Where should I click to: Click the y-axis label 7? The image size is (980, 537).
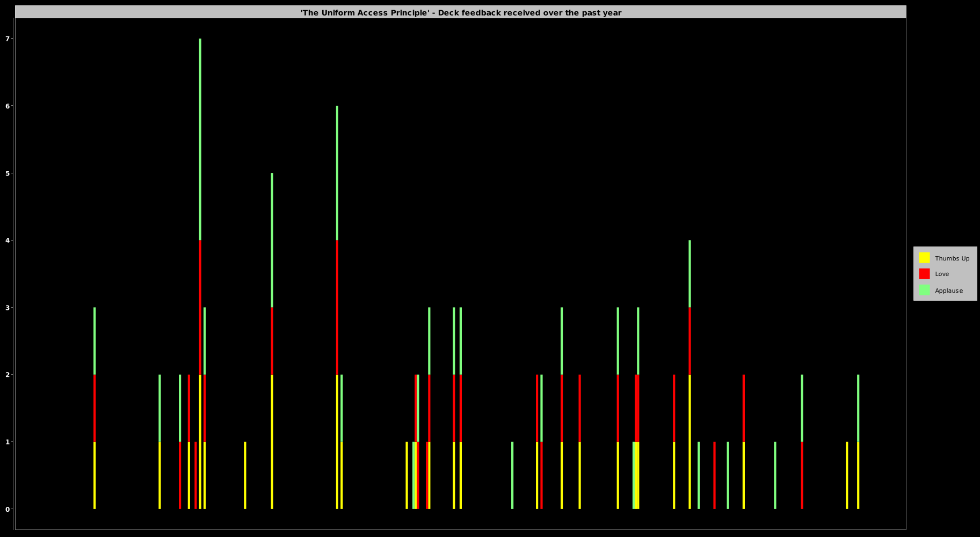pyautogui.click(x=8, y=39)
